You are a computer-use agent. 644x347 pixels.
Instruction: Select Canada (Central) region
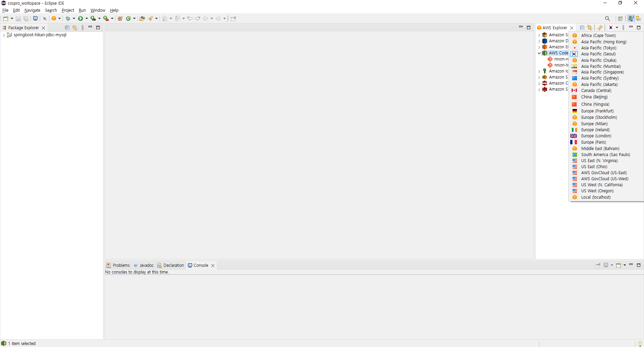596,90
